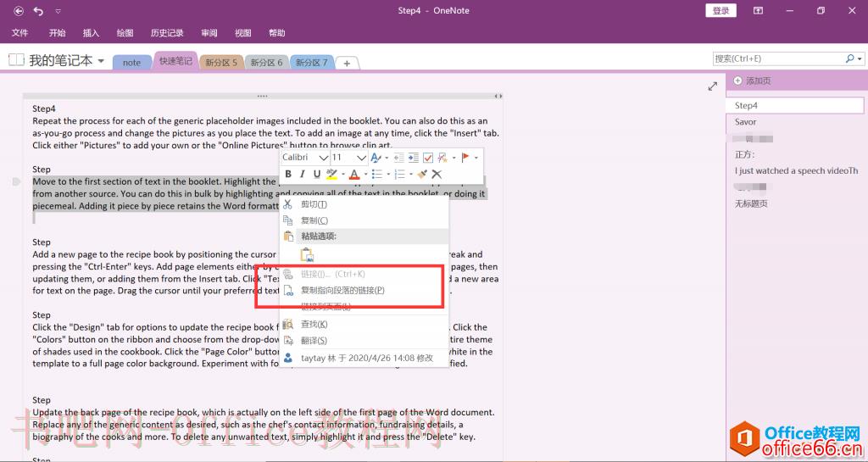Switch to the 新分区 7 section tab
The width and height of the screenshot is (868, 462).
click(x=311, y=63)
